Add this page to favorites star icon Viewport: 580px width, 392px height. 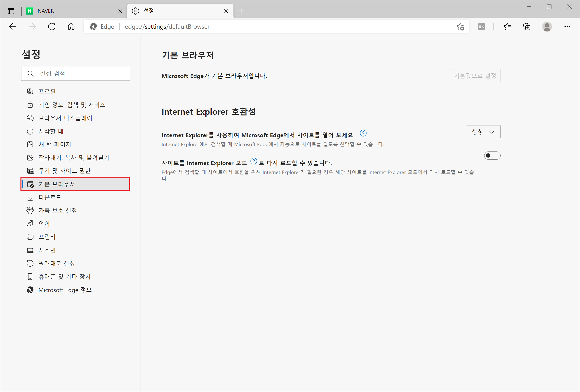coord(460,26)
